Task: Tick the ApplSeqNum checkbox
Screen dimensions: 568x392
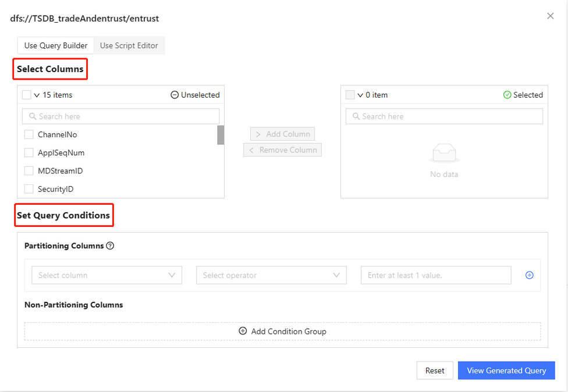Action: (x=29, y=153)
